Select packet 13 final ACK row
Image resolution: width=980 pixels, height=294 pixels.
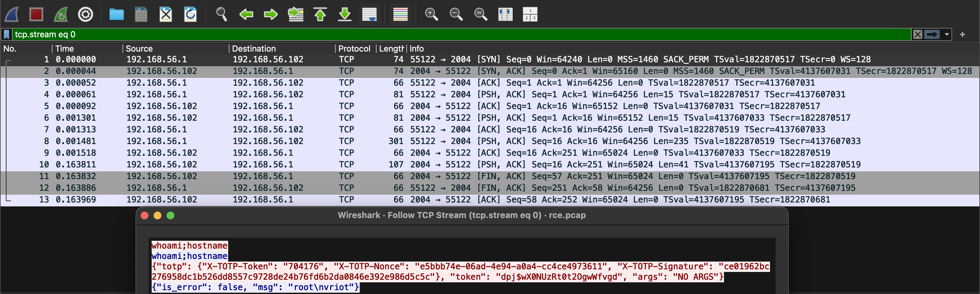(490, 200)
